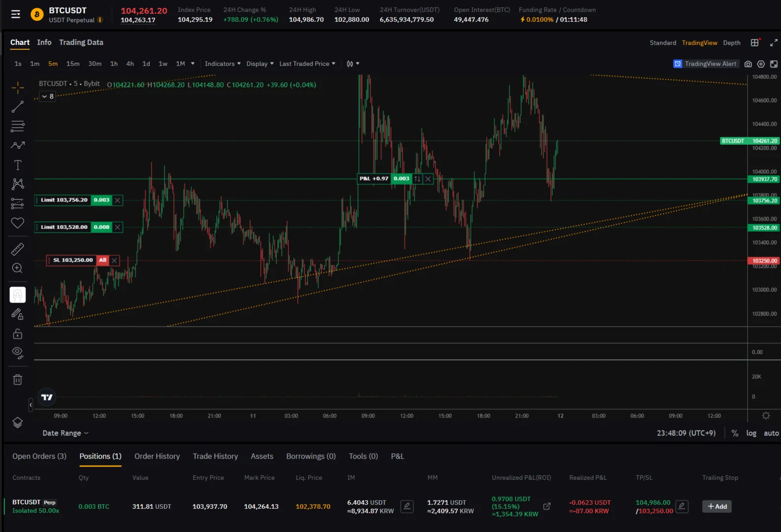
Task: Click the TradingView logo on the chart
Action: click(x=47, y=397)
